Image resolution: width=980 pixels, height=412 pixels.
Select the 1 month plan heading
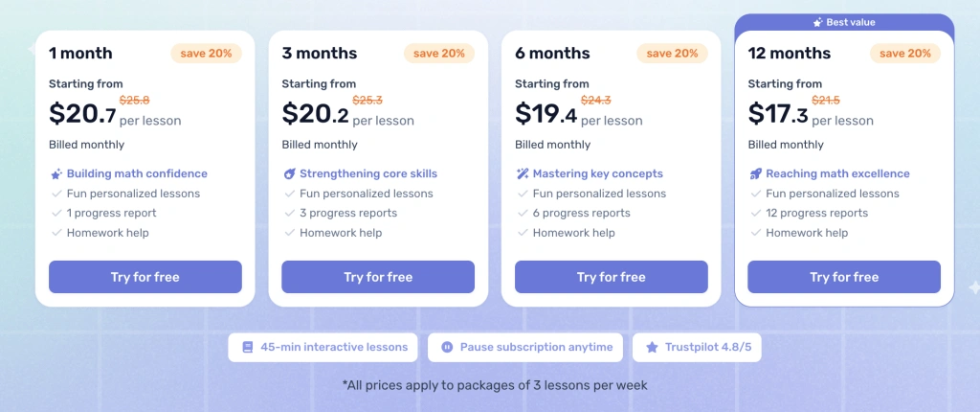pos(80,54)
